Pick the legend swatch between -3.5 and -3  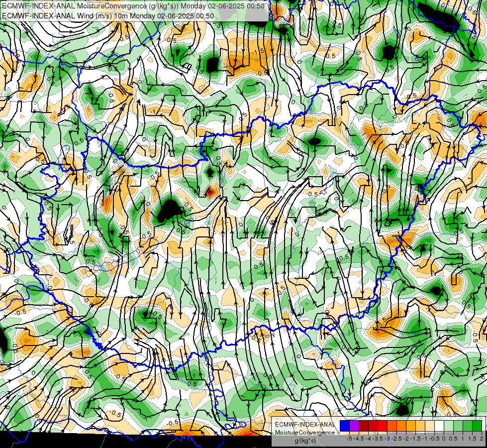pyautogui.click(x=383, y=426)
